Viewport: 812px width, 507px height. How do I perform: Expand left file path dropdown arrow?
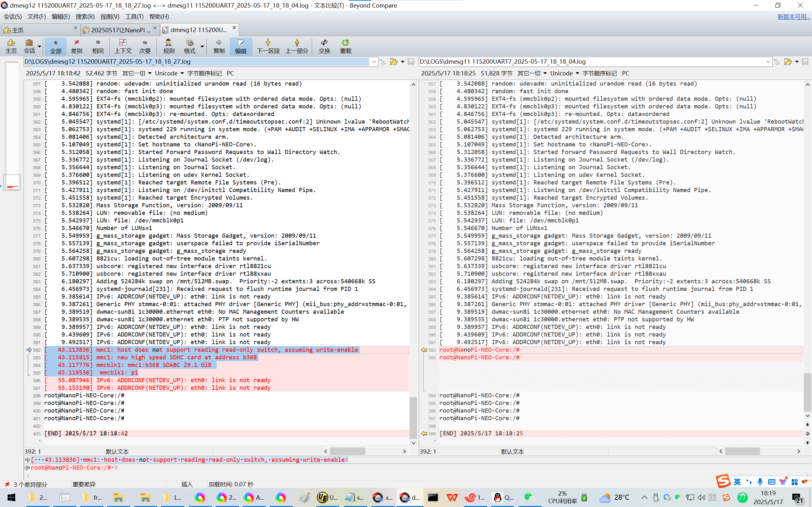(x=374, y=62)
